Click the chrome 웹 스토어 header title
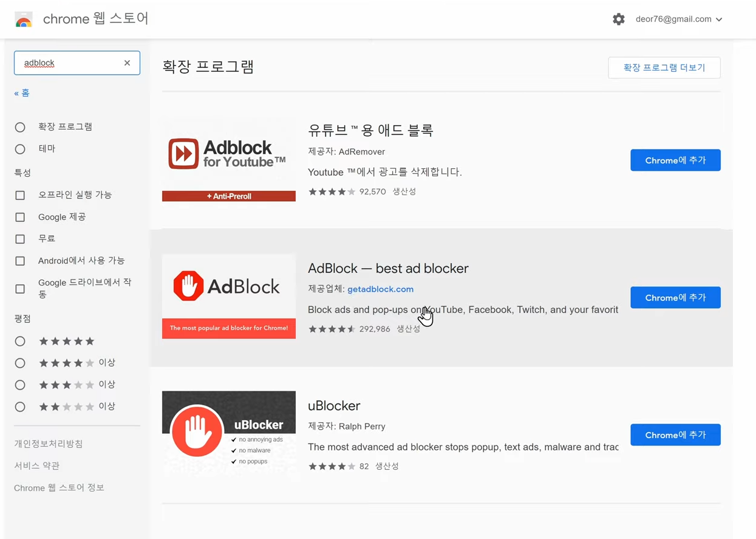Screen dimensions: 756x539 pos(95,19)
